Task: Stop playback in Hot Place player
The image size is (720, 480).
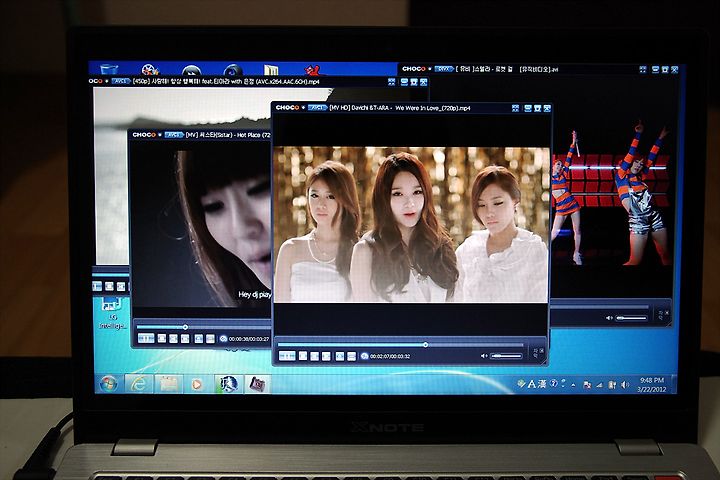Action: click(162, 339)
